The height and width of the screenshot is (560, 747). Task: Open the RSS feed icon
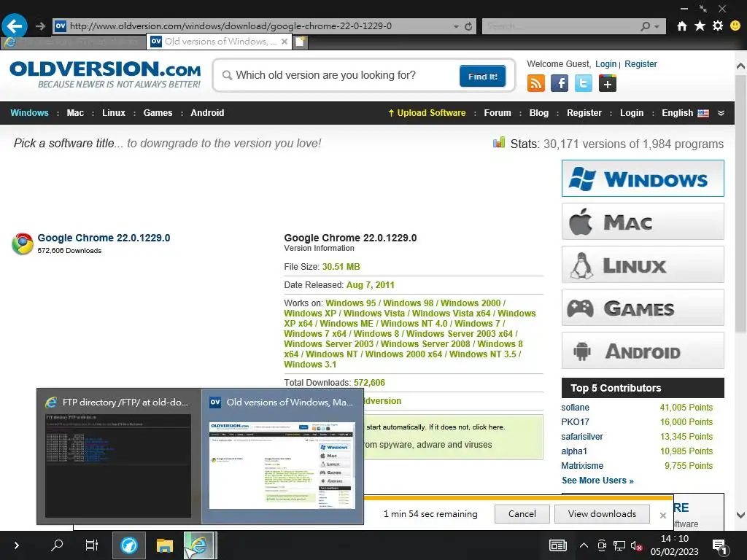[536, 83]
